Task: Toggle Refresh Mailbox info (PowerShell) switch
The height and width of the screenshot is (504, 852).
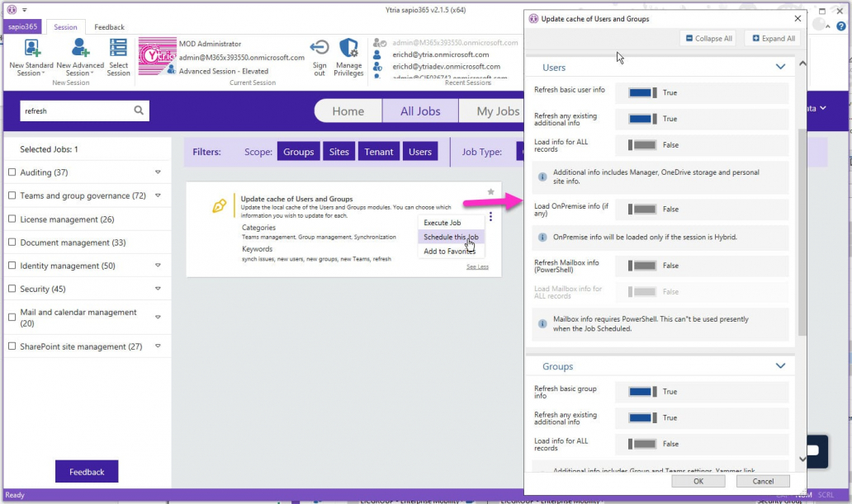Action: (x=642, y=266)
